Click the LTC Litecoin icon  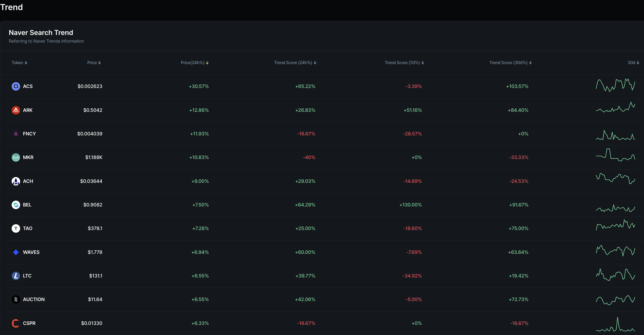coord(16,276)
